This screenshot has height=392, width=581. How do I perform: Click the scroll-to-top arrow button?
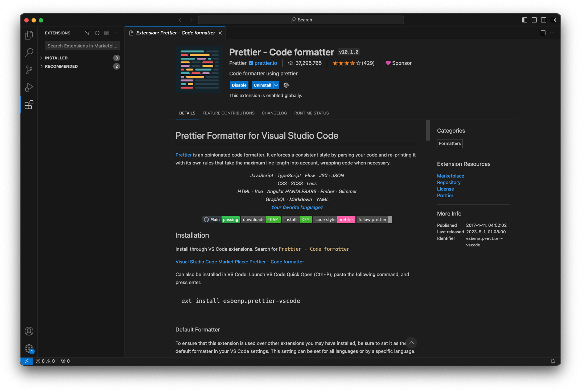[411, 343]
